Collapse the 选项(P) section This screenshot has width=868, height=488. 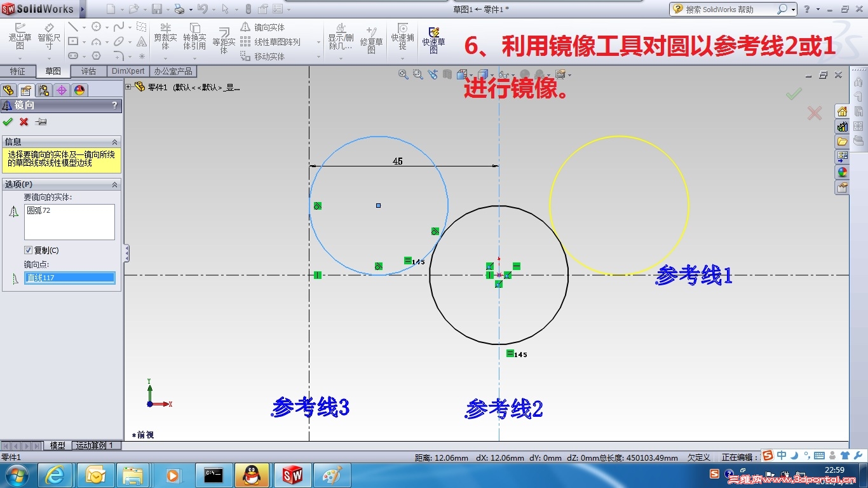tap(115, 185)
